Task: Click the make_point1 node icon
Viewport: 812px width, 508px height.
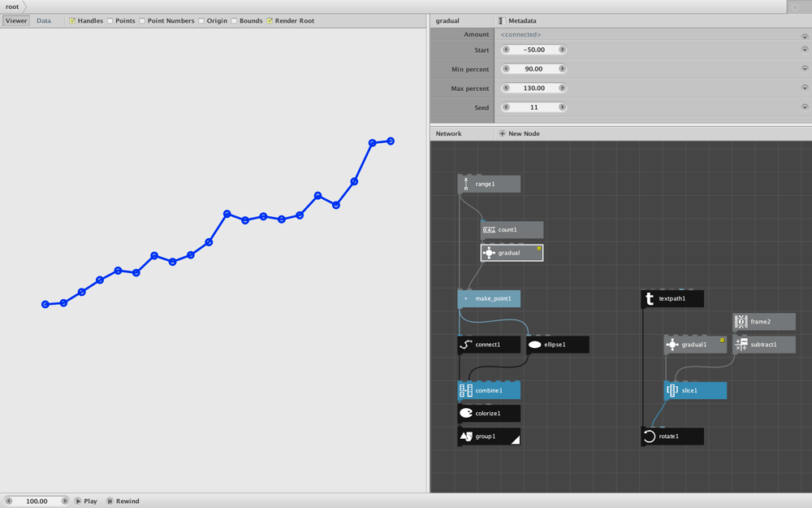Action: click(466, 298)
